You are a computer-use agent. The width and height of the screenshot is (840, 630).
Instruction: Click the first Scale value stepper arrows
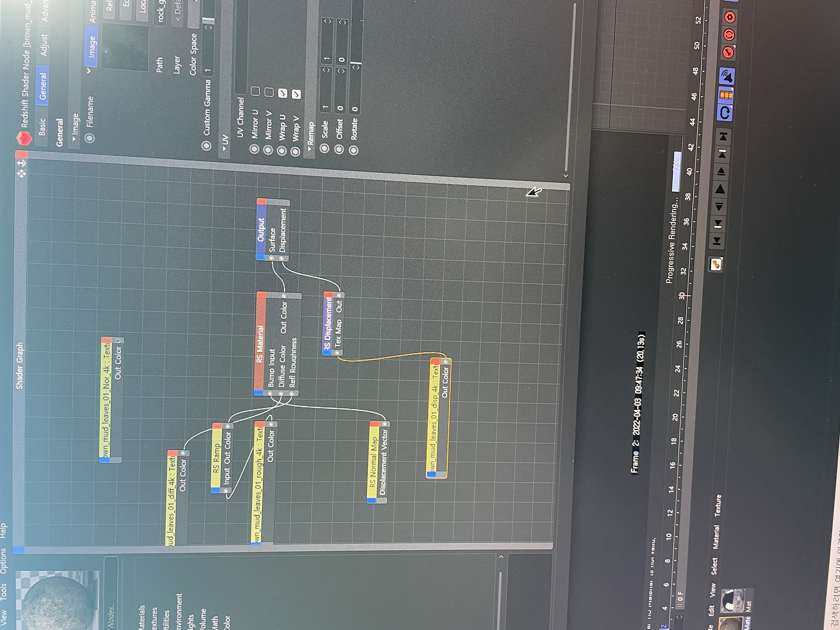coord(326,70)
